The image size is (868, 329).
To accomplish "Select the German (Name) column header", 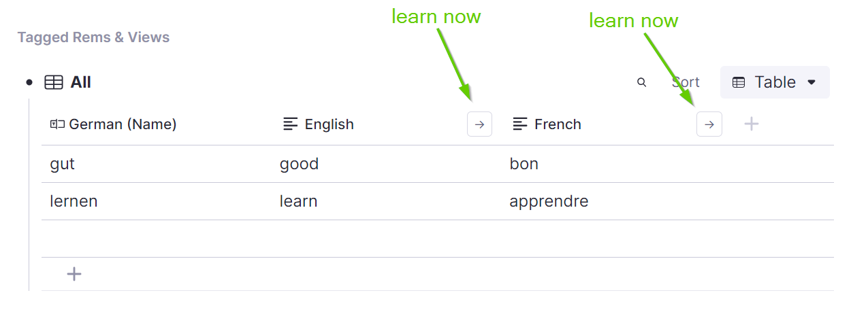I will point(157,124).
